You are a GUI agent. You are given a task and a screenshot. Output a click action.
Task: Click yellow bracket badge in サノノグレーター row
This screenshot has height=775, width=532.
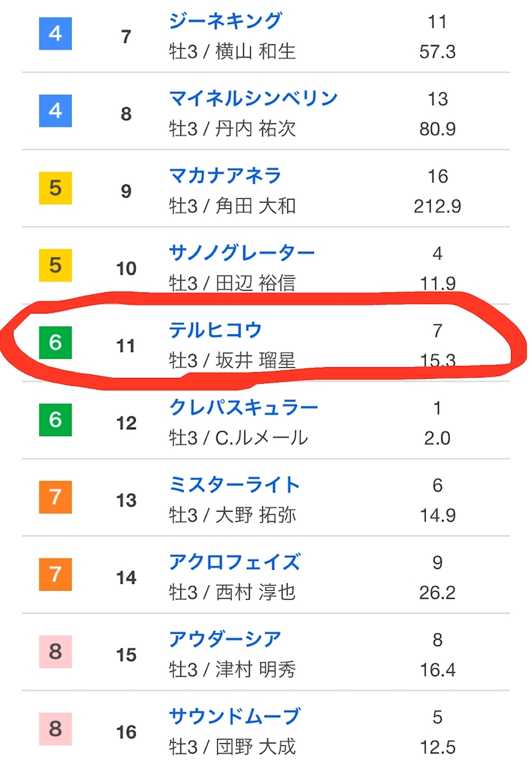(55, 266)
